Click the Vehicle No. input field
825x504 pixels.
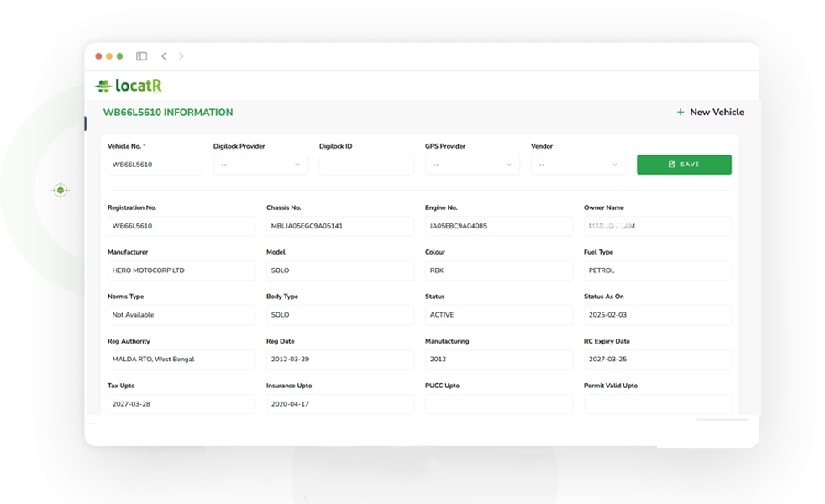155,165
